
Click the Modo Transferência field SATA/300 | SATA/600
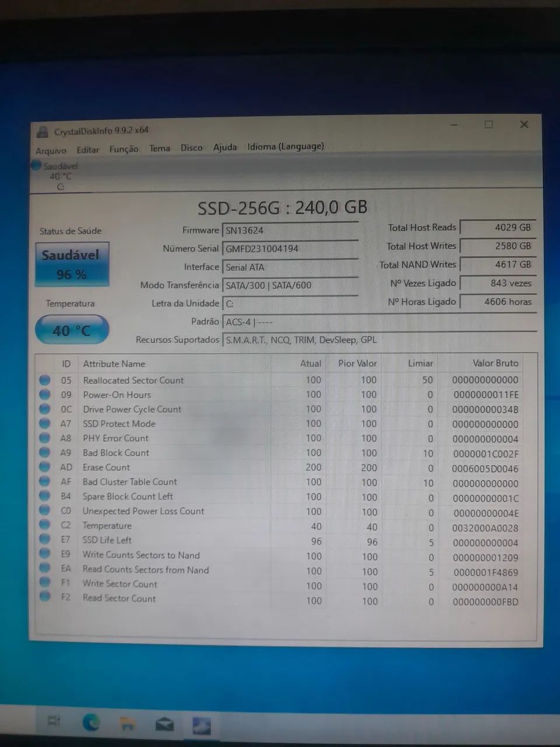click(290, 285)
